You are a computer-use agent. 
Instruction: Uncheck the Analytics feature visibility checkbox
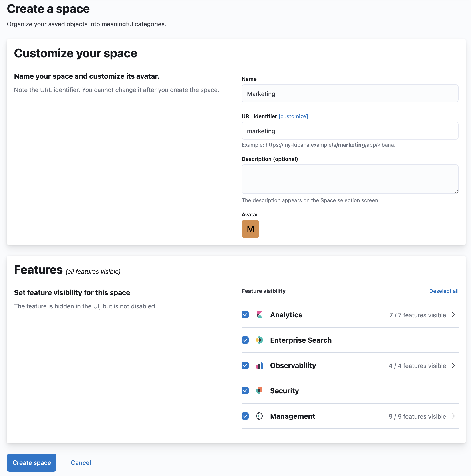pos(245,315)
